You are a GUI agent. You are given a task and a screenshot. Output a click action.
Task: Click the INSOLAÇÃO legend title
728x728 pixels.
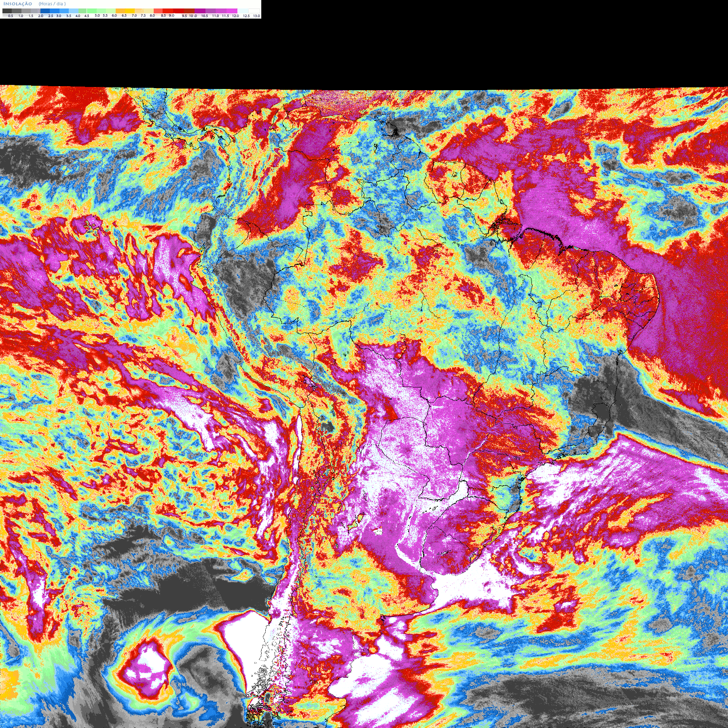pyautogui.click(x=18, y=4)
